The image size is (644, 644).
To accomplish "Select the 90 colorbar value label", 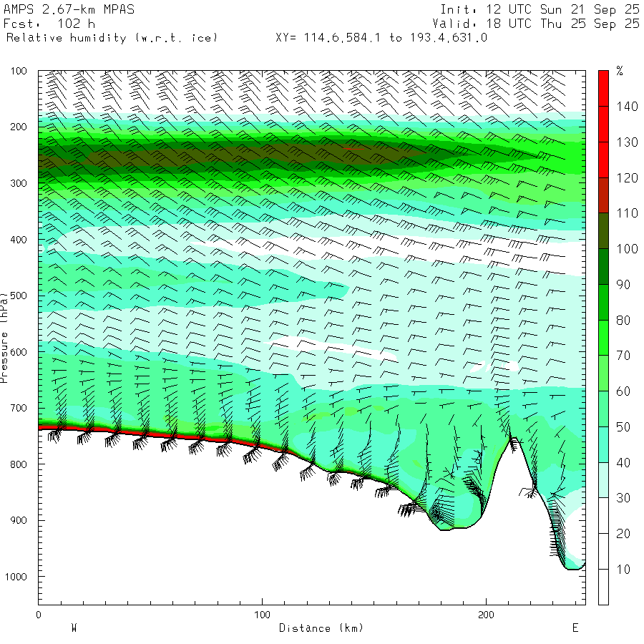I will pos(623,285).
